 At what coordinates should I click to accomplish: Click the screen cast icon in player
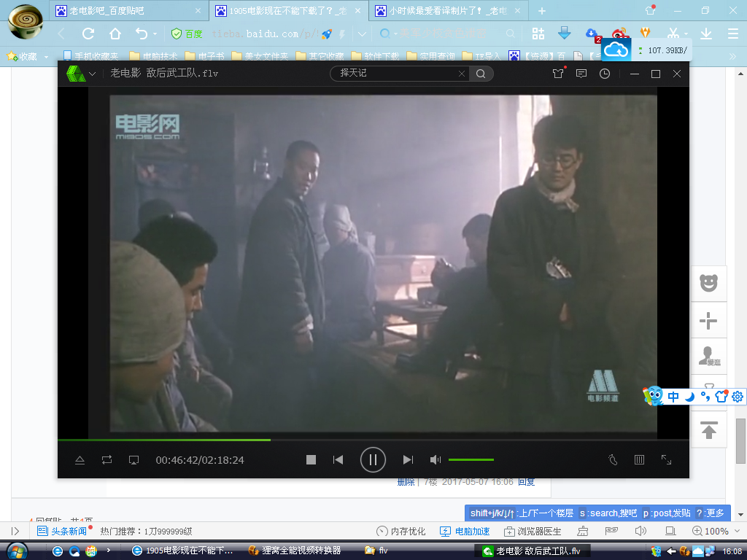pyautogui.click(x=134, y=460)
